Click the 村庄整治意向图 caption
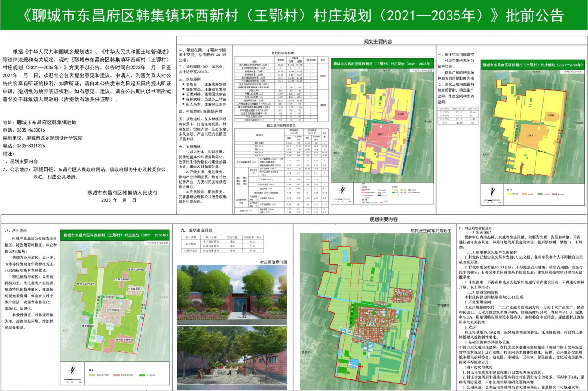 (x=273, y=262)
